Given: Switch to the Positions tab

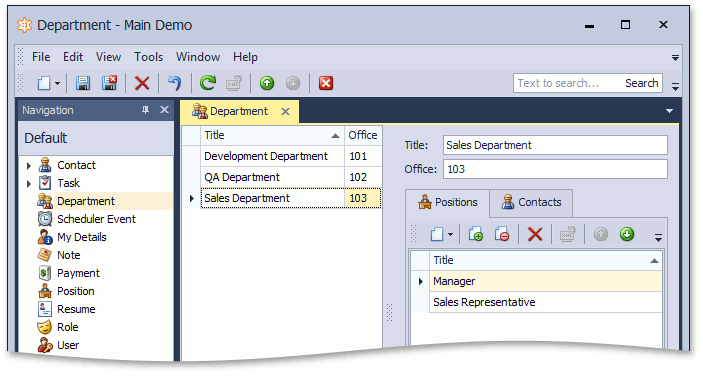Looking at the screenshot, I should (x=447, y=203).
